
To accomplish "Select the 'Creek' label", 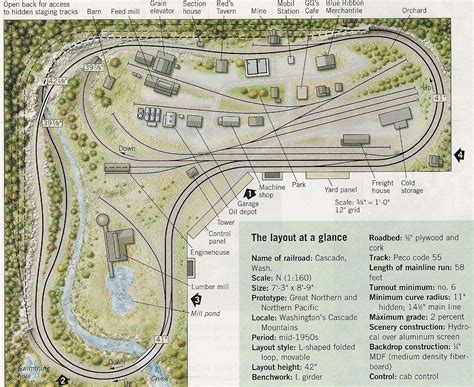I will point(159,379).
